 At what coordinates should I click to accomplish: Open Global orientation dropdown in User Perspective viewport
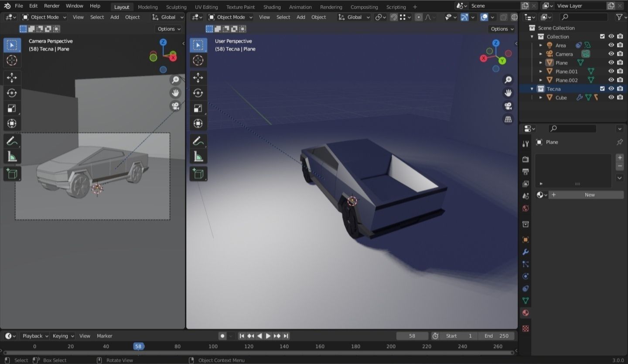[x=354, y=17]
